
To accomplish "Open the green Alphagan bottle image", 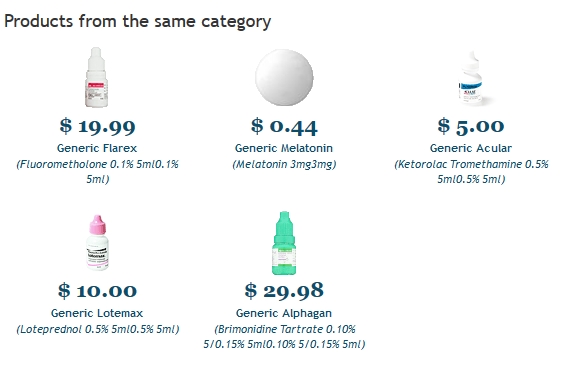I will pyautogui.click(x=284, y=243).
